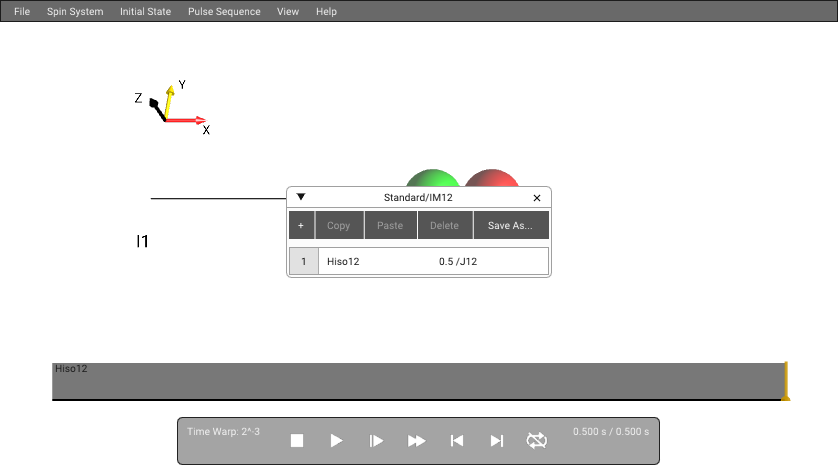Click the Copy button
This screenshot has height=465, width=838.
(x=339, y=225)
